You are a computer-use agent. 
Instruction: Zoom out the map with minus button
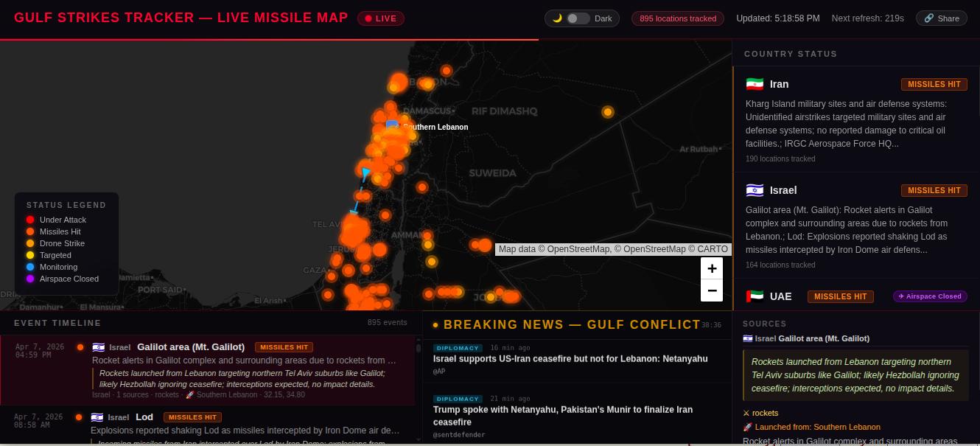tap(712, 290)
